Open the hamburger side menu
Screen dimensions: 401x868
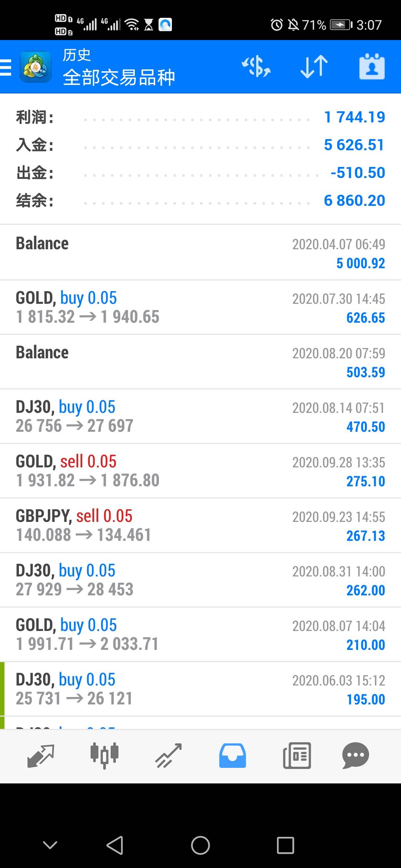tap(6, 67)
